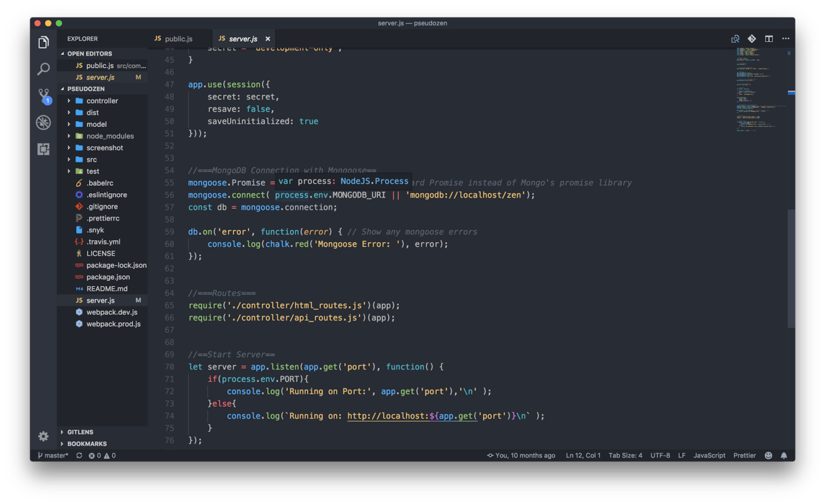This screenshot has width=825, height=504.
Task: Open more editor actions via ellipsis
Action: [786, 39]
